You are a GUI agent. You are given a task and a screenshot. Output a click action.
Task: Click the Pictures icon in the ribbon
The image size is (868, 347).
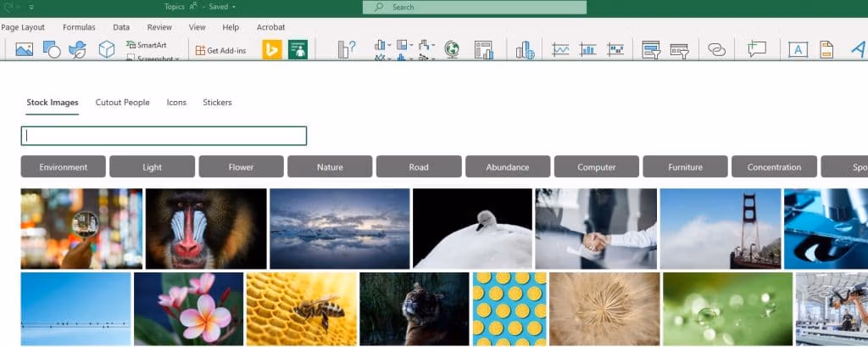click(x=24, y=50)
